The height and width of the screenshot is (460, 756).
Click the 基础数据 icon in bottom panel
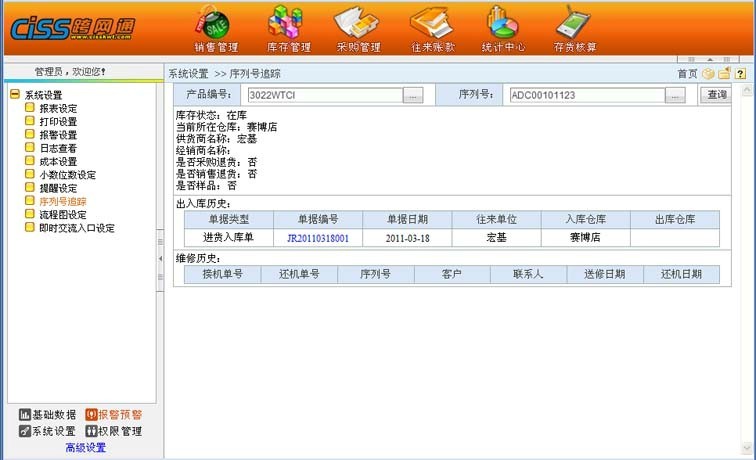(47, 415)
